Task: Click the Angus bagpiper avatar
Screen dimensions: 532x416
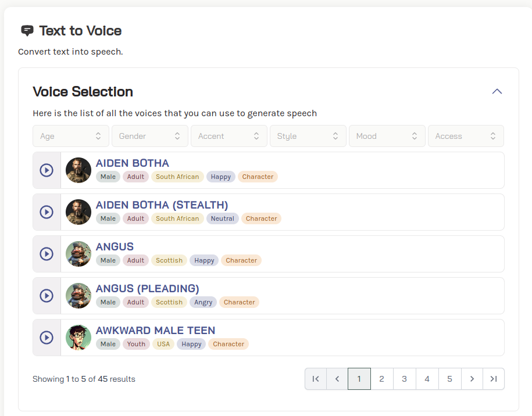Action: (x=78, y=254)
